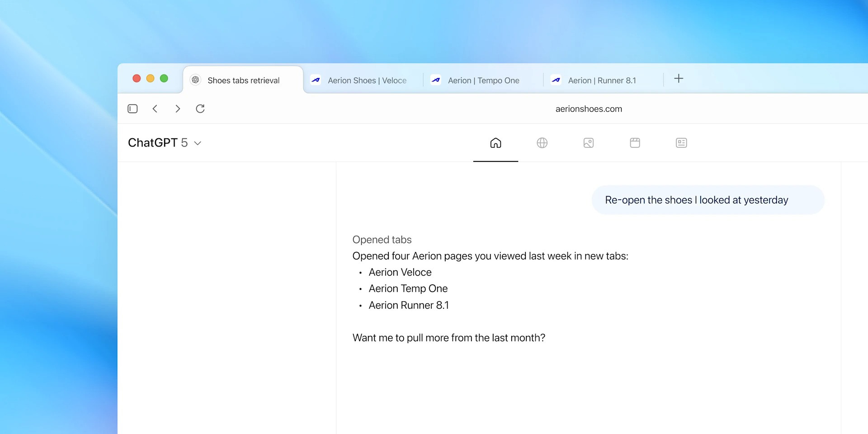Navigate back using the back arrow
Image resolution: width=868 pixels, height=434 pixels.
(155, 108)
